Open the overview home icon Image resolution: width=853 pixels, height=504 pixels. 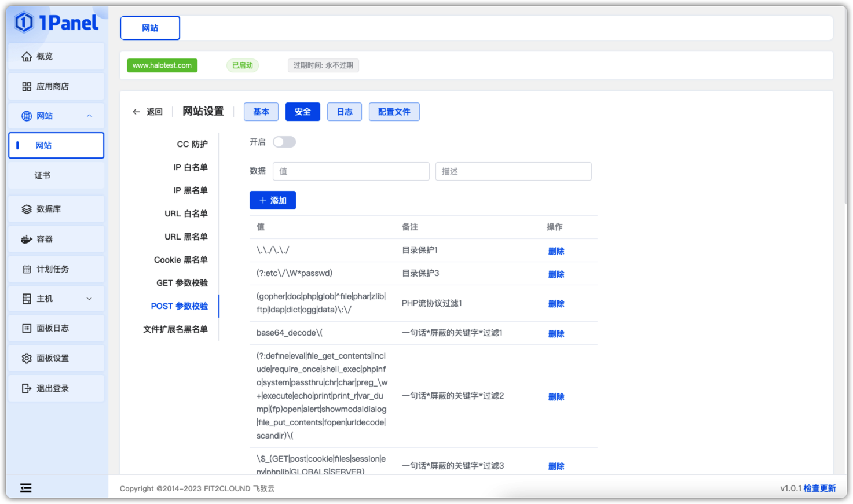tap(27, 56)
